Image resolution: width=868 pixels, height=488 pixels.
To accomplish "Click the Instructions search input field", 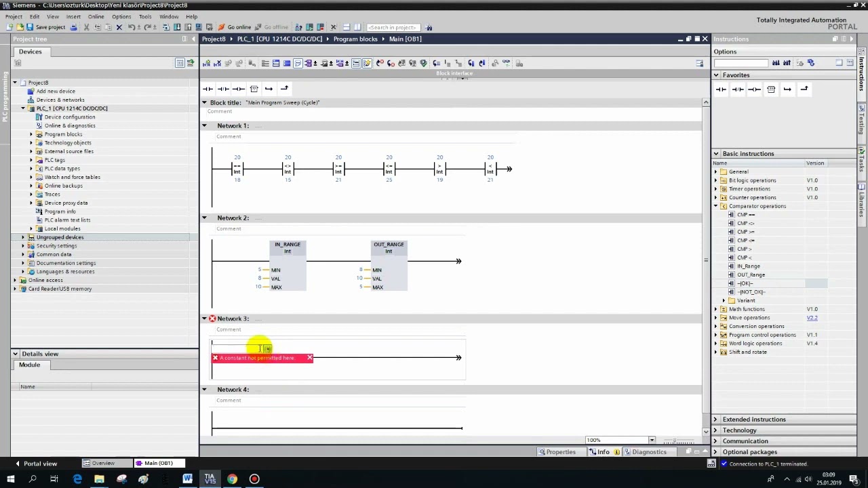I will (741, 63).
